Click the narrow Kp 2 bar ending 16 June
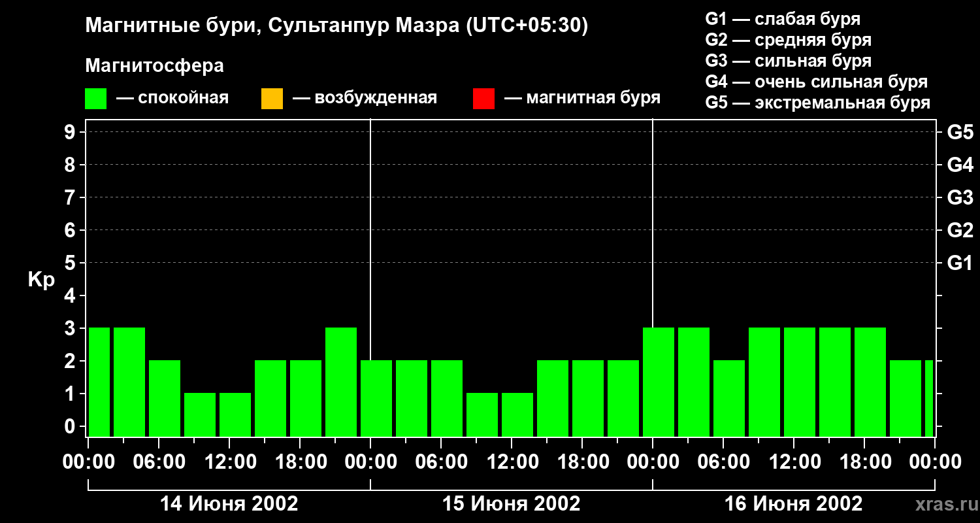 point(929,398)
